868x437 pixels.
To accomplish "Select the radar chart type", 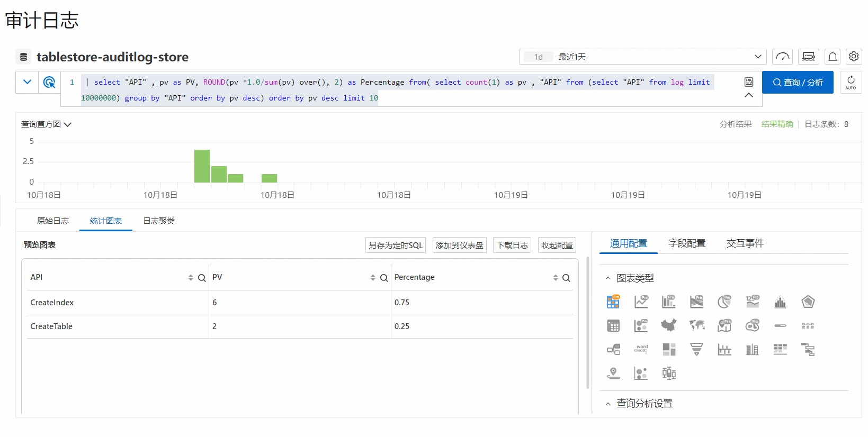I will click(808, 302).
